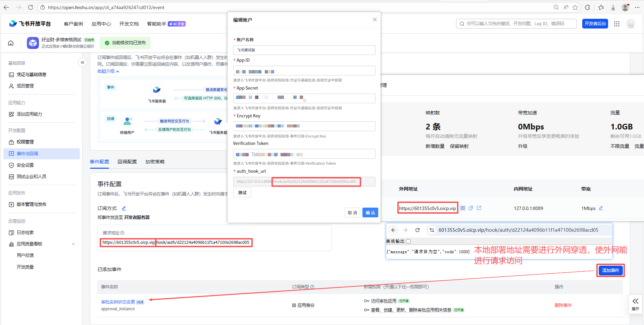The height and width of the screenshot is (325, 644).
Task: Collapse the 收起介绍 introduction link
Action: click(x=108, y=71)
